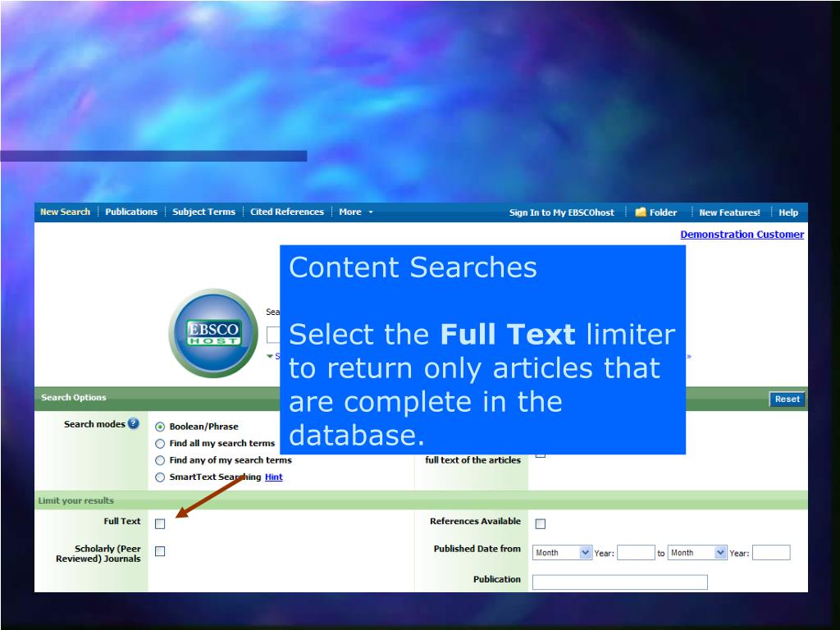The height and width of the screenshot is (630, 840).
Task: Open New Features! link
Action: (729, 212)
